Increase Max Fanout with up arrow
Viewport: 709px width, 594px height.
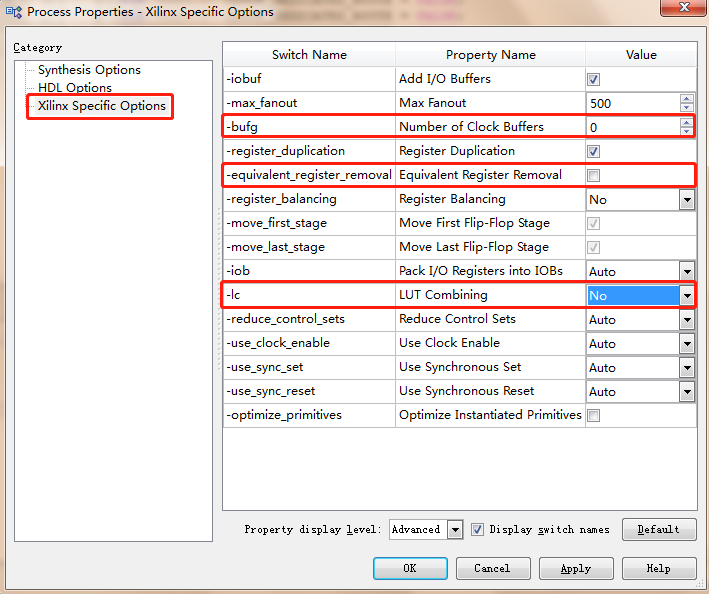tap(686, 99)
